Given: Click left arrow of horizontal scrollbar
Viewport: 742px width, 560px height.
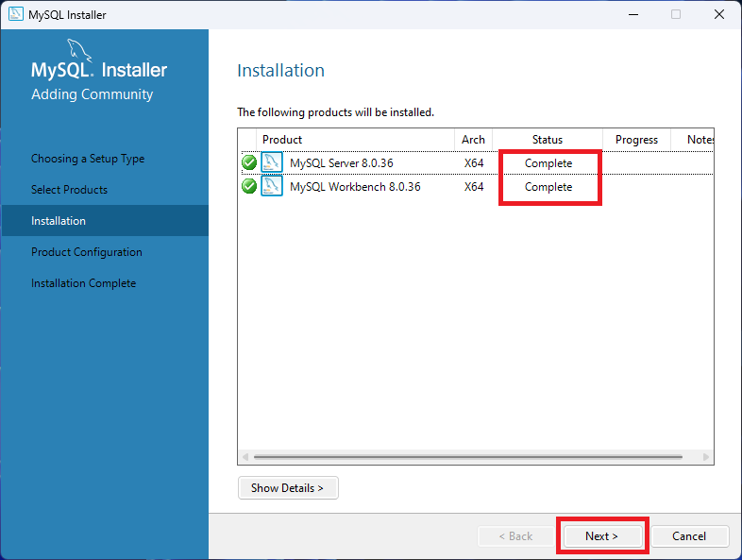Looking at the screenshot, I should coord(245,457).
